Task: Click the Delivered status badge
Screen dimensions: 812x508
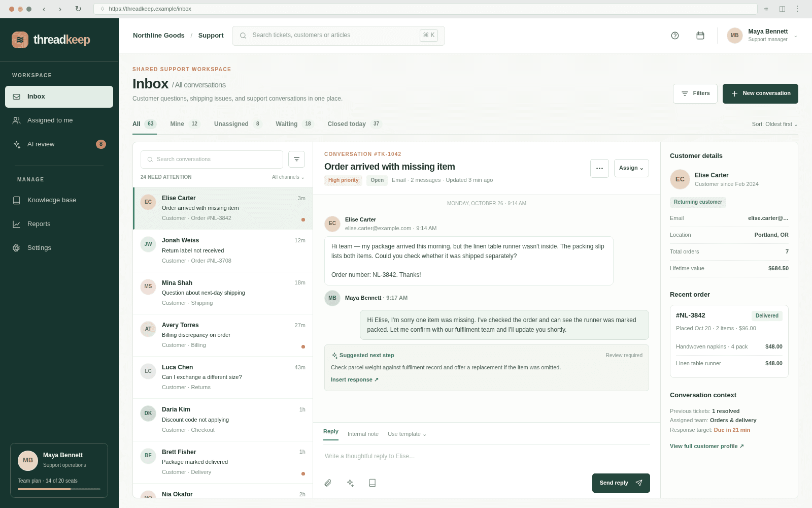Action: point(767,316)
